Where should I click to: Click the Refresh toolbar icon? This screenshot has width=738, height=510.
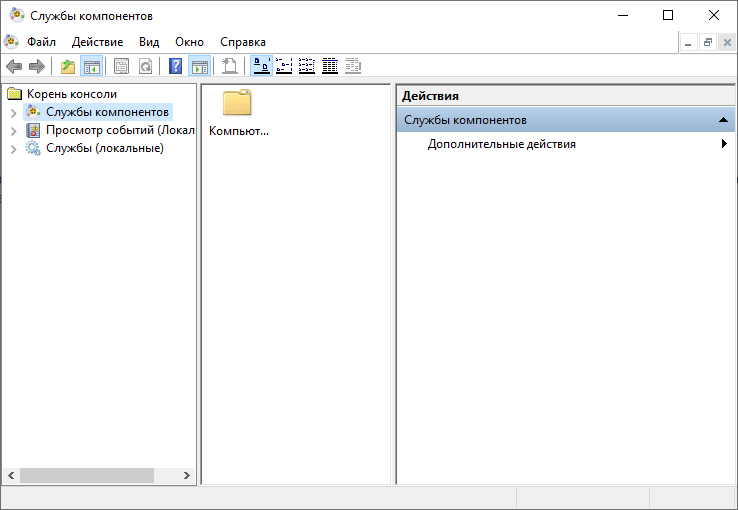pyautogui.click(x=145, y=66)
